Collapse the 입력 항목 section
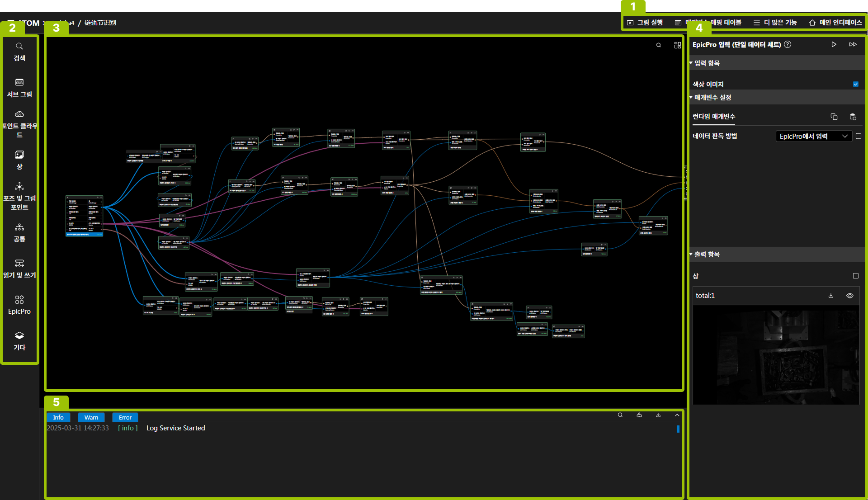This screenshot has width=868, height=500. click(707, 63)
